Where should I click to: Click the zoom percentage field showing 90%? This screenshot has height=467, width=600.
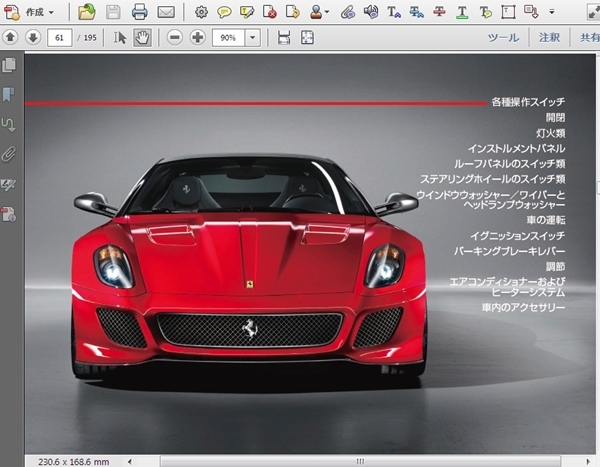228,38
